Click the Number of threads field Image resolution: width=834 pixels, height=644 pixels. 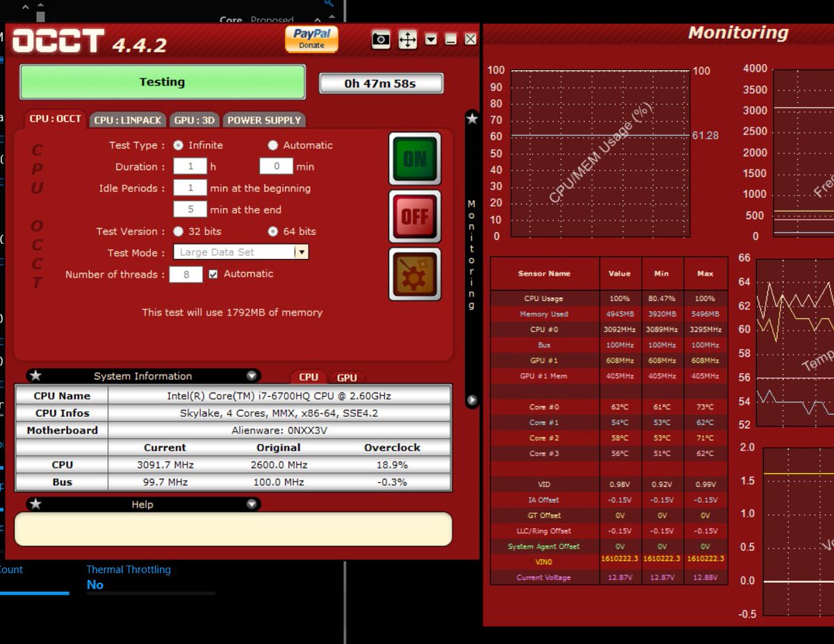pyautogui.click(x=186, y=274)
